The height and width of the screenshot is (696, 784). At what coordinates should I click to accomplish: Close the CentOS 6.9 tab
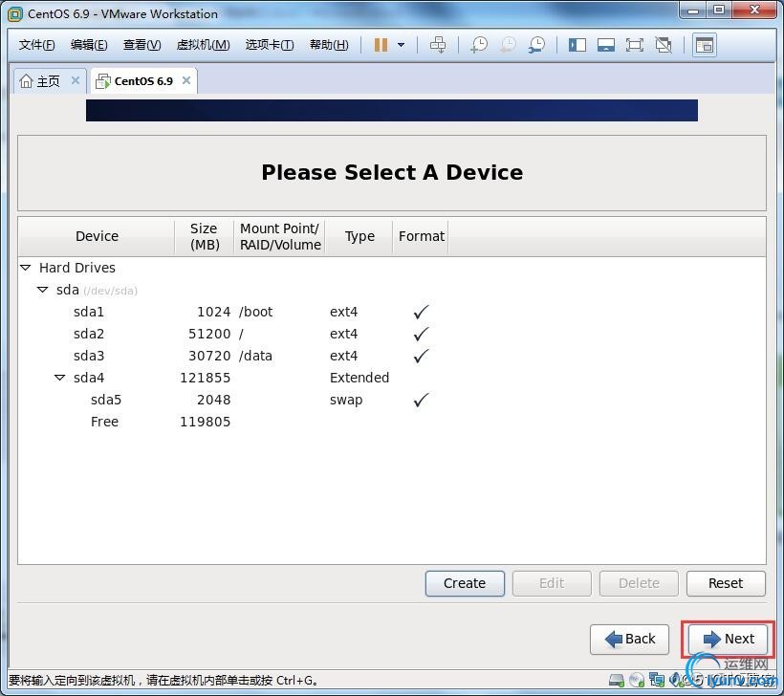(186, 80)
